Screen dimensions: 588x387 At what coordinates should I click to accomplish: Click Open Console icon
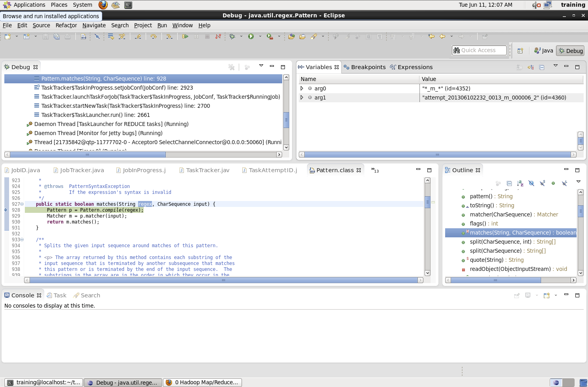coord(547,295)
